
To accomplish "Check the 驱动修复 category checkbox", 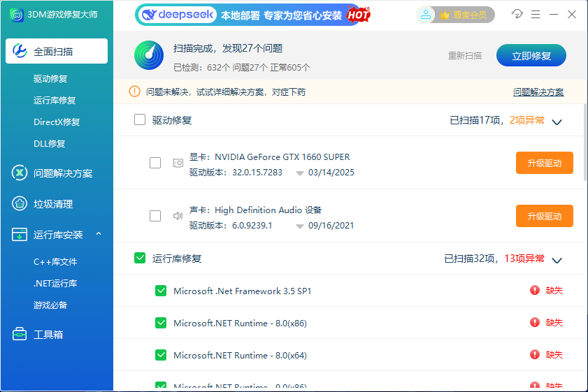I will click(x=140, y=120).
